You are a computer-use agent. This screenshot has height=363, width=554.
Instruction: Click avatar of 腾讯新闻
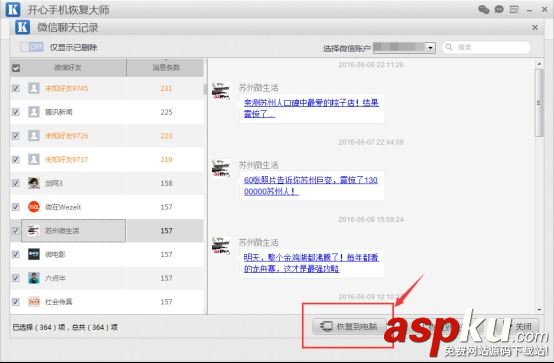34,112
